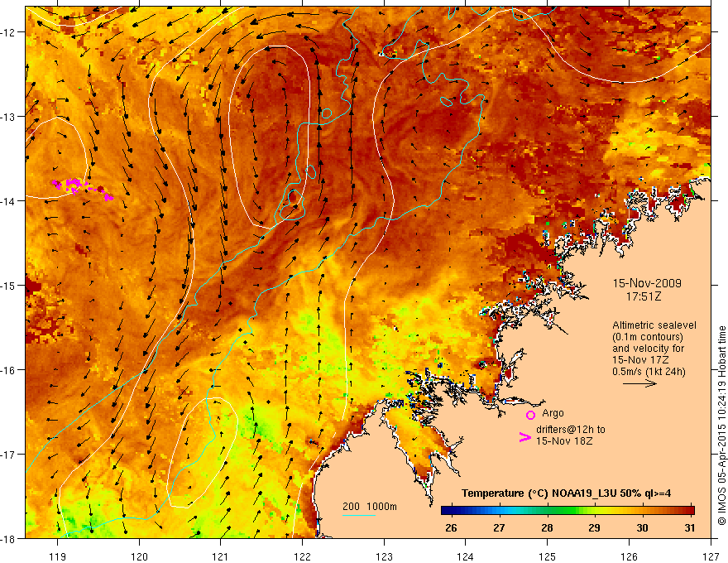Click longitude axis label 119

pyautogui.click(x=58, y=557)
